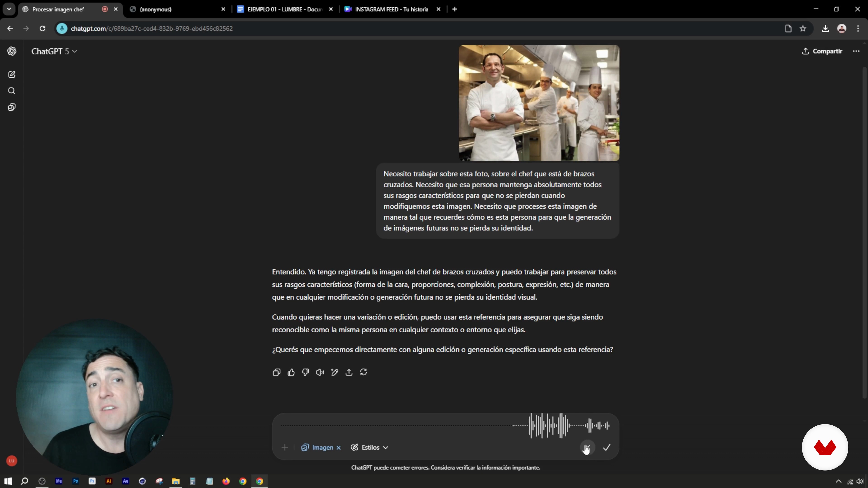Open search chats in the sidebar
The image size is (868, 488).
coord(12,91)
